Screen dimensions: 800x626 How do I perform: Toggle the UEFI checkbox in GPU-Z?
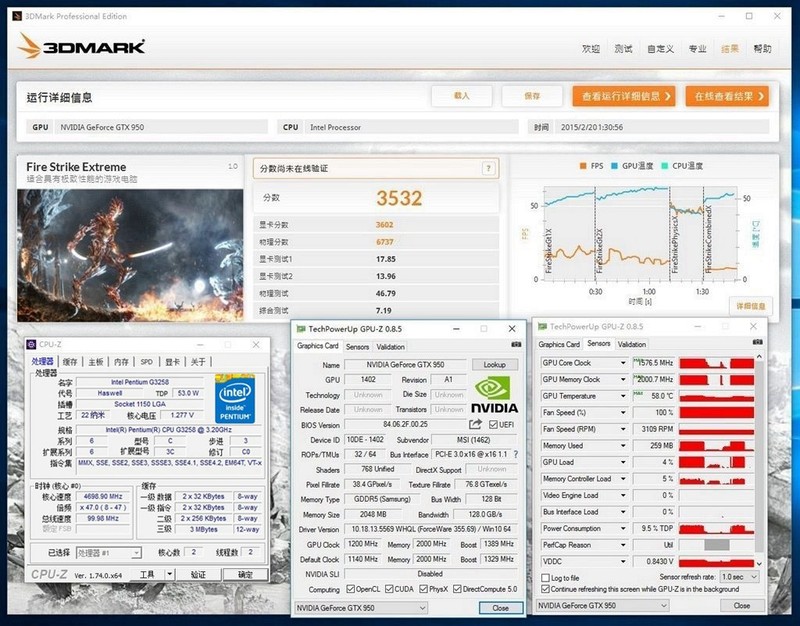[x=493, y=424]
